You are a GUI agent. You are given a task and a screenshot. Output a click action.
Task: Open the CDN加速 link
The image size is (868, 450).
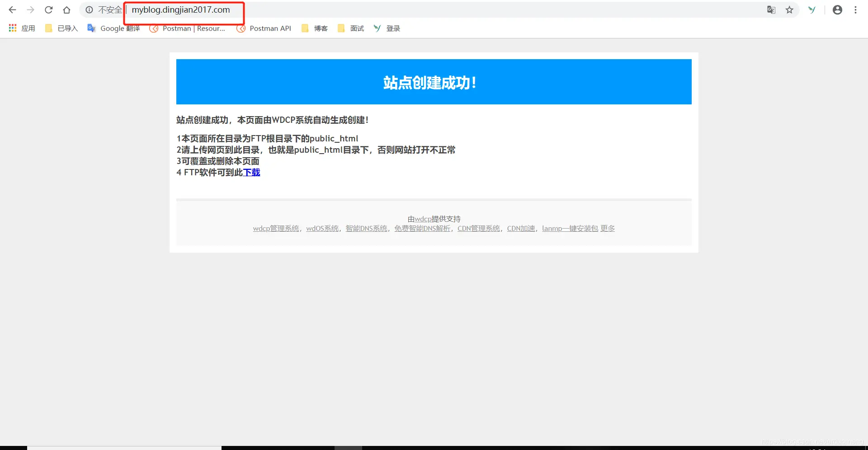tap(520, 228)
